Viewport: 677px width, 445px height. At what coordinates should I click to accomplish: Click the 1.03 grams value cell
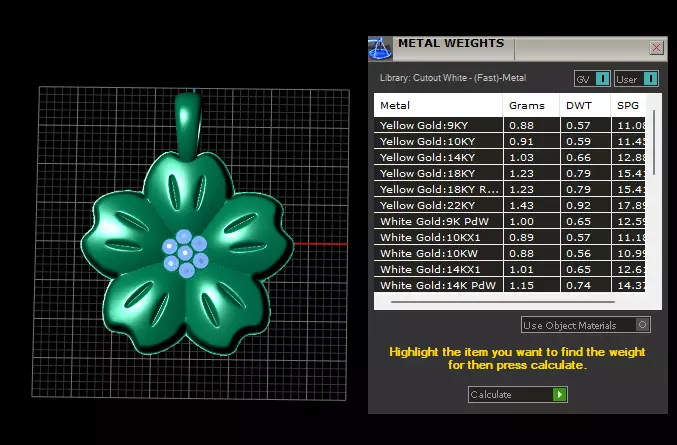pos(531,157)
